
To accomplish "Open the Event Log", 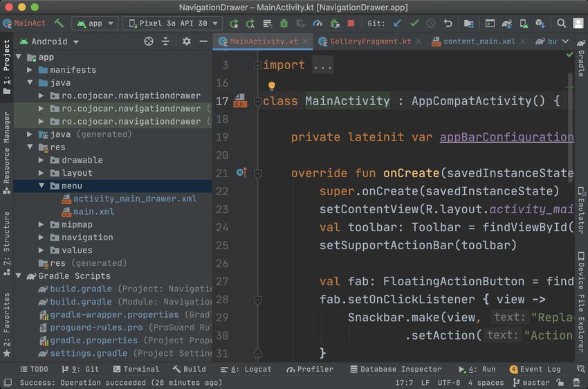I will 535,369.
